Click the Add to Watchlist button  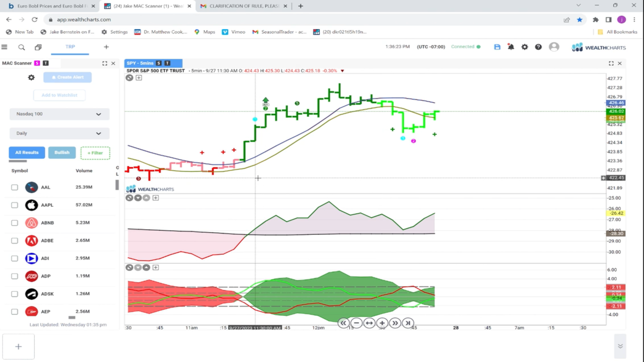pyautogui.click(x=59, y=95)
